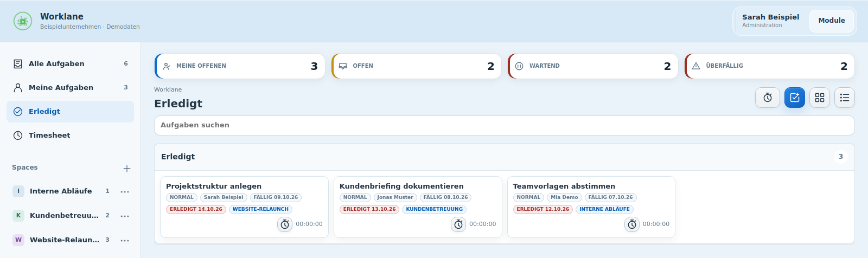The image size is (868, 258).
Task: Click the FÄLLIG 09.10.26 chip
Action: pos(276,197)
